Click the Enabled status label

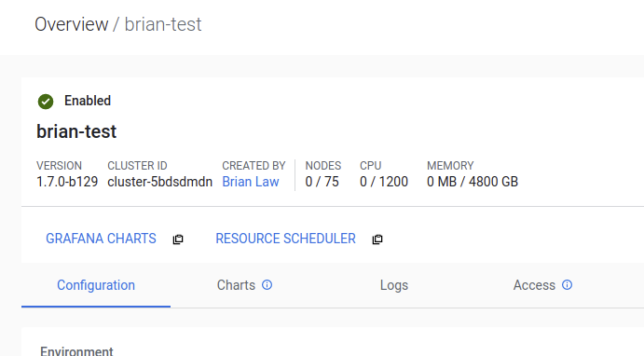pos(88,101)
